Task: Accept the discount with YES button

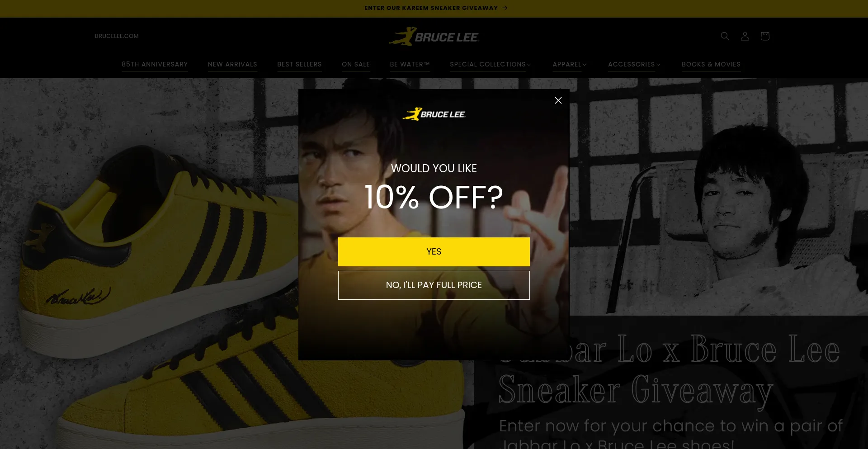Action: (434, 252)
